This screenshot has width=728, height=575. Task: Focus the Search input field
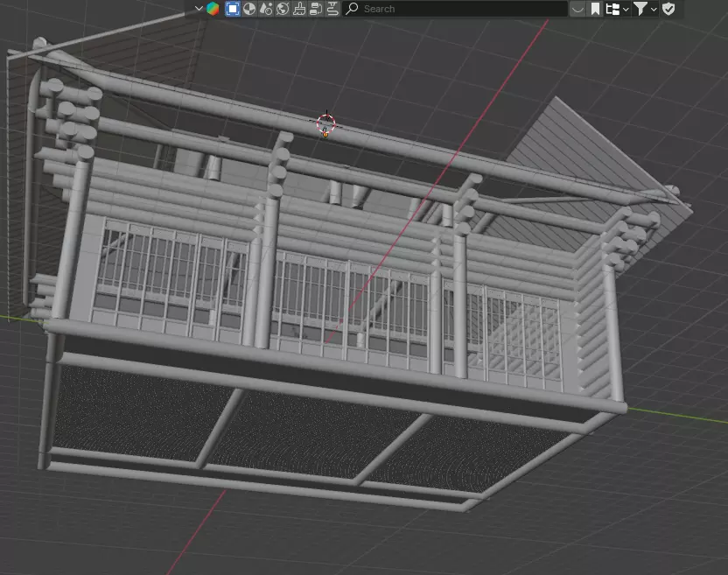(x=455, y=9)
